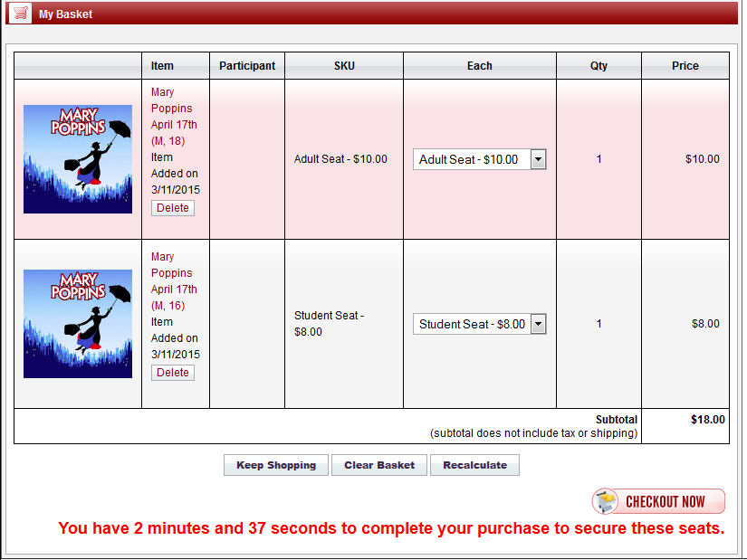This screenshot has height=560, width=747.
Task: Click the SKU column header
Action: (344, 66)
